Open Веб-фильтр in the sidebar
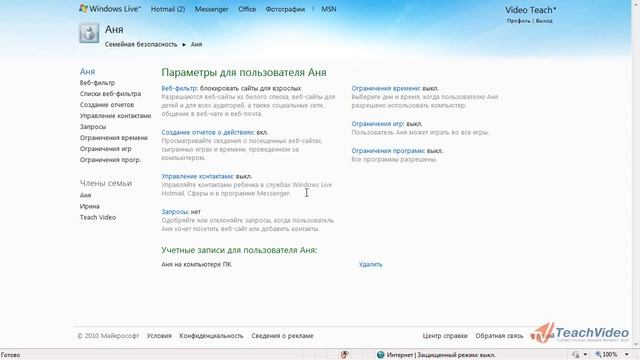This screenshot has width=640, height=360. (97, 83)
